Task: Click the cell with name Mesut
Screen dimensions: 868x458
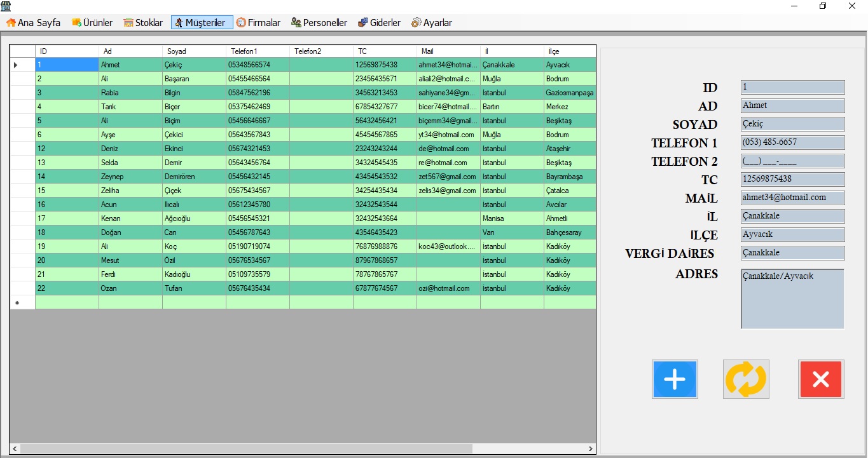Action: (130, 260)
